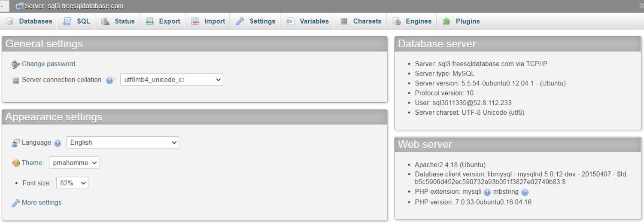Expand the Language selection dropdown
The height and width of the screenshot is (223, 644).
pyautogui.click(x=123, y=142)
